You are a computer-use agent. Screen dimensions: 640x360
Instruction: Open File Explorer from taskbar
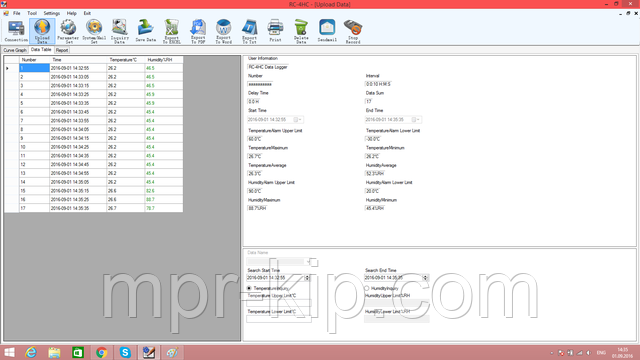[54, 353]
